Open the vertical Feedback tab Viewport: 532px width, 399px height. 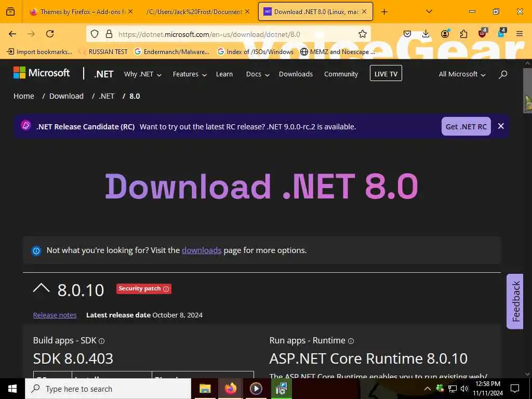tap(515, 301)
